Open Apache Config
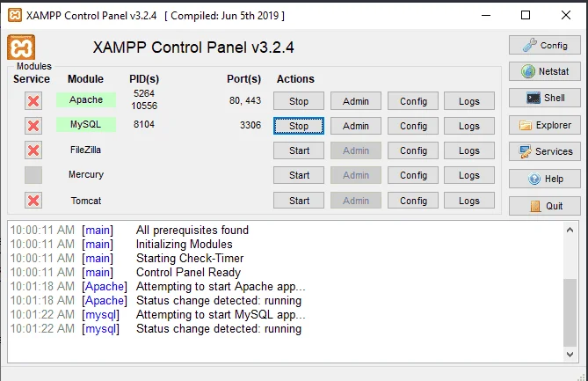The height and width of the screenshot is (381, 588). (413, 101)
